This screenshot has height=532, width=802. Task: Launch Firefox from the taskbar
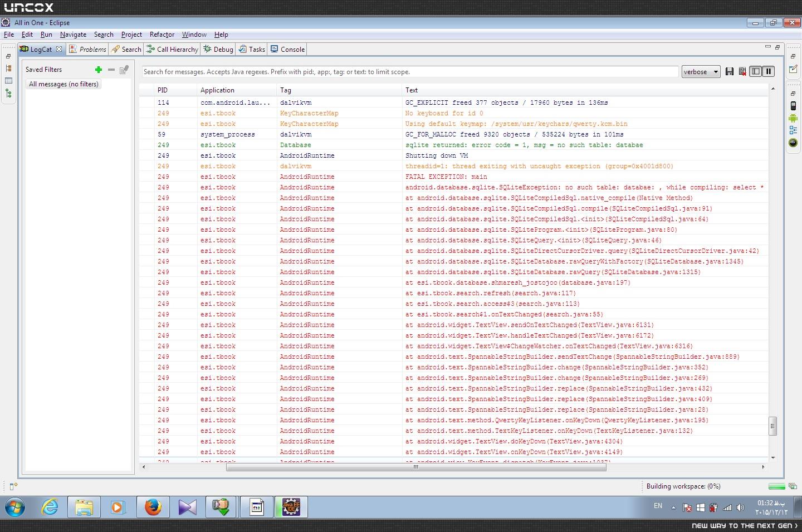[x=153, y=507]
